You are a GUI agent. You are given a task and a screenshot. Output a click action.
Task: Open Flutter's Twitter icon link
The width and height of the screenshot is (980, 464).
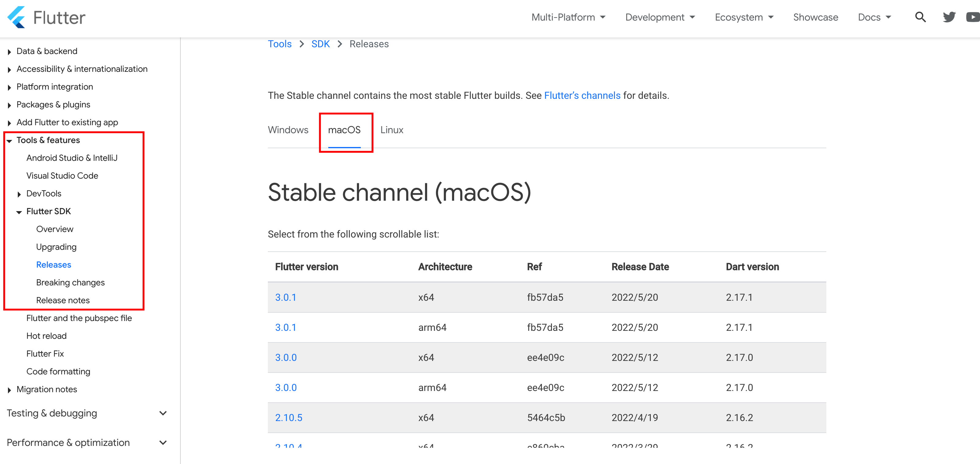[x=949, y=17]
